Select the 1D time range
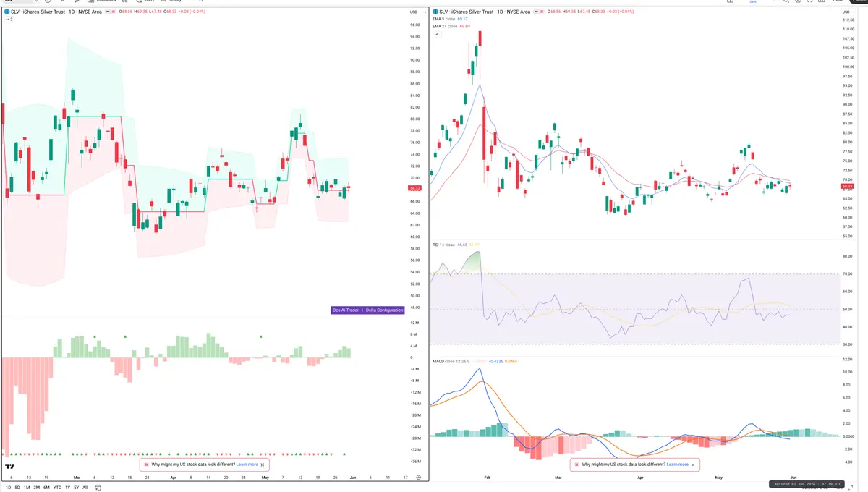The height and width of the screenshot is (492, 868). [x=8, y=488]
